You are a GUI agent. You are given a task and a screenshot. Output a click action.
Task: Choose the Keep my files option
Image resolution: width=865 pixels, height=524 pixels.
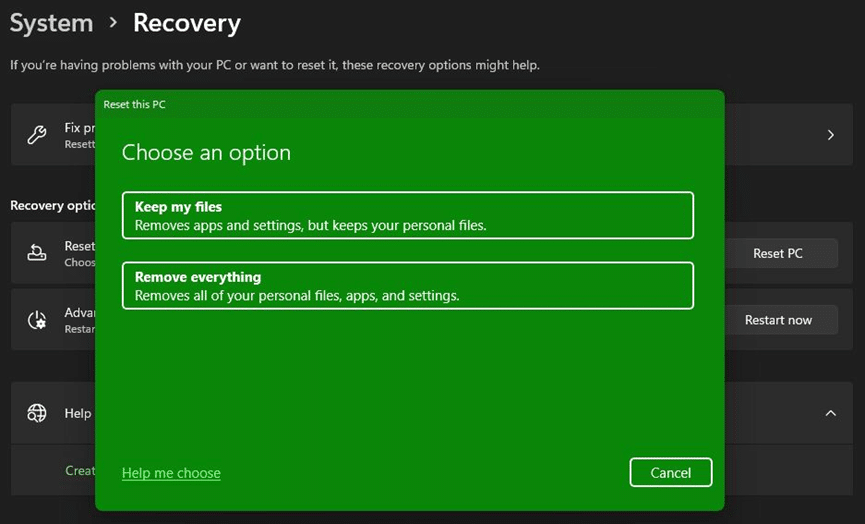coord(407,216)
